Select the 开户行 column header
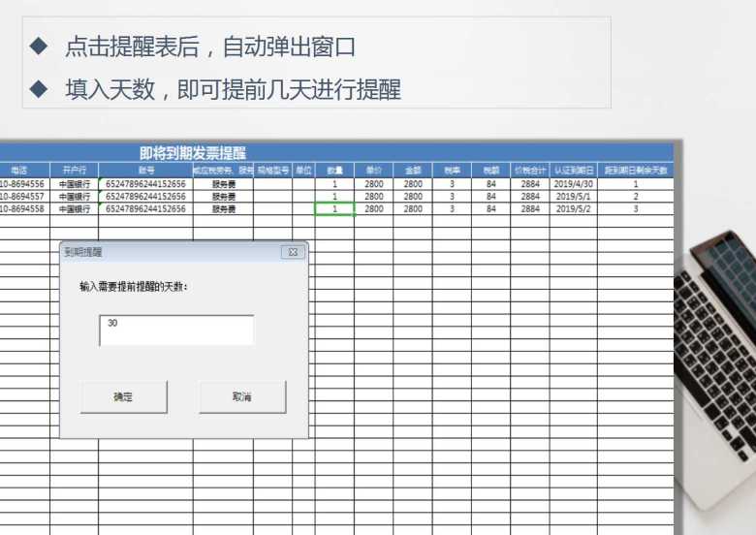Screen dimensions: 756x535 pos(75,171)
